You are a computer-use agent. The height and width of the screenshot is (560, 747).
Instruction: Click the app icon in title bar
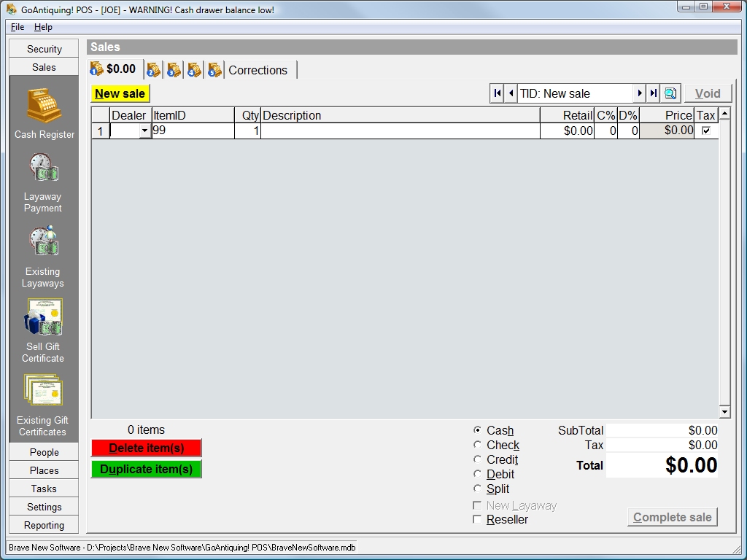click(12, 9)
